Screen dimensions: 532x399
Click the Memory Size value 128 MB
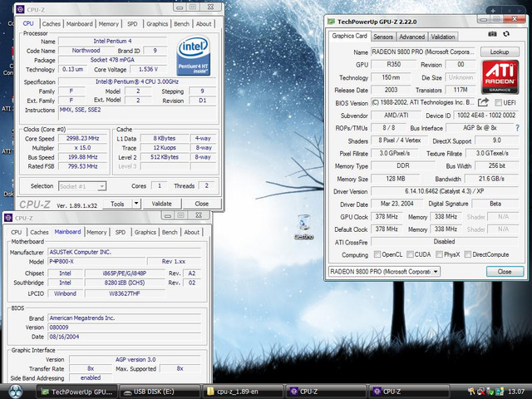click(395, 179)
